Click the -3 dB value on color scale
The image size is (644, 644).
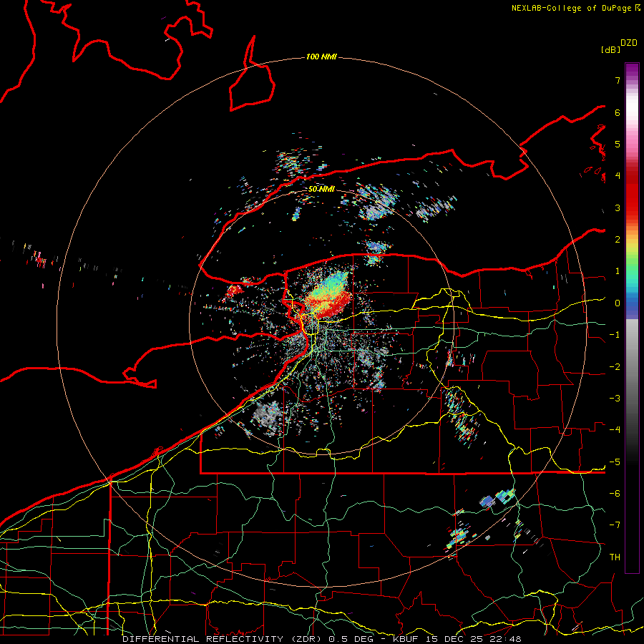(615, 399)
